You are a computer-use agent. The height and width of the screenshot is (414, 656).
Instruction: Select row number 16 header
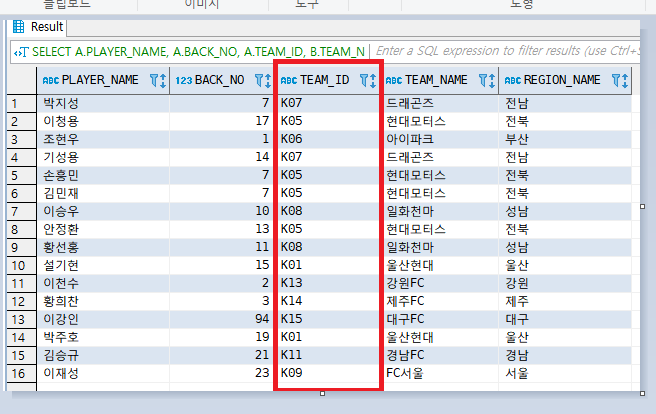click(22, 373)
